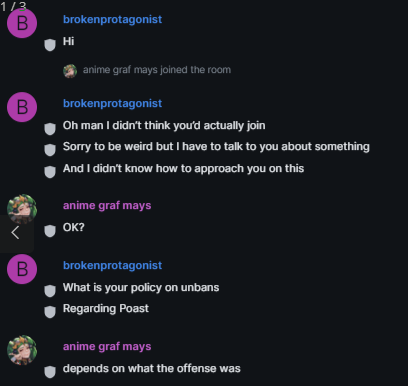Click the shield icon beside "depends on what the offense was"

50,372
